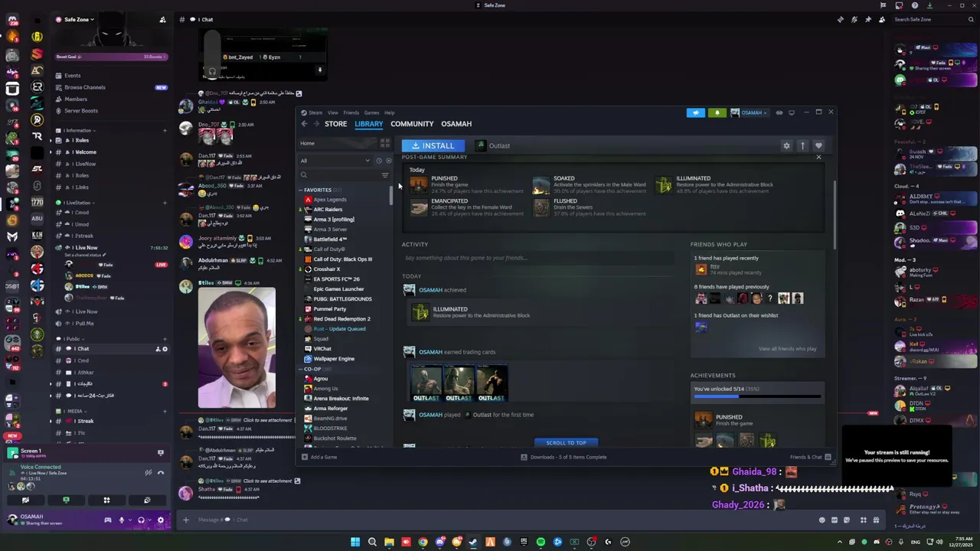
Task: Open Steam STORE tab
Action: pyautogui.click(x=336, y=124)
